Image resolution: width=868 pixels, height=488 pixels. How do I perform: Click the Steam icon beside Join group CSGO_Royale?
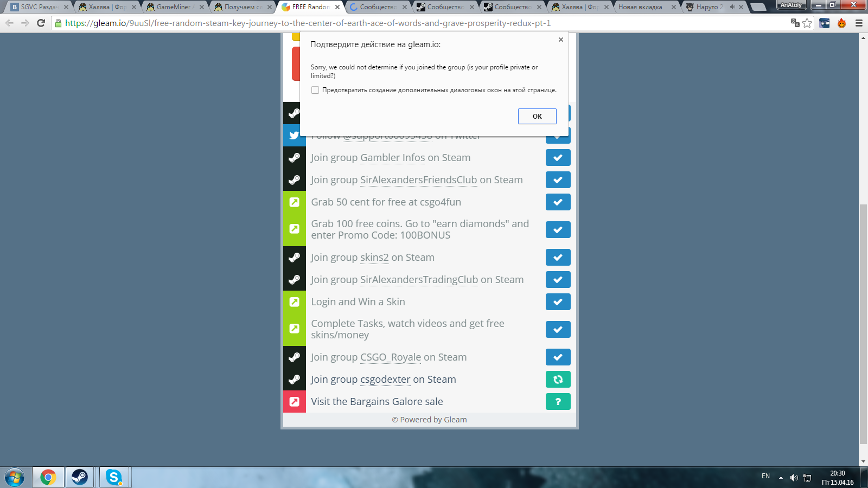point(294,357)
